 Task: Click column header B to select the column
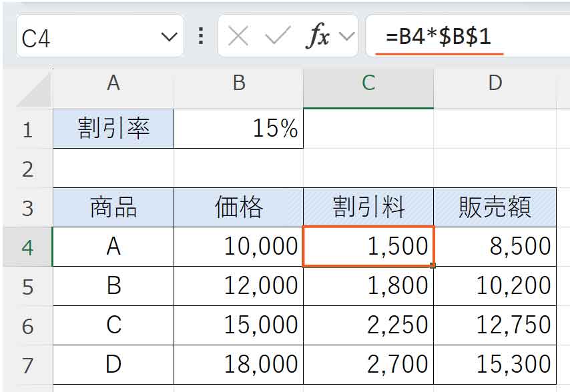238,85
